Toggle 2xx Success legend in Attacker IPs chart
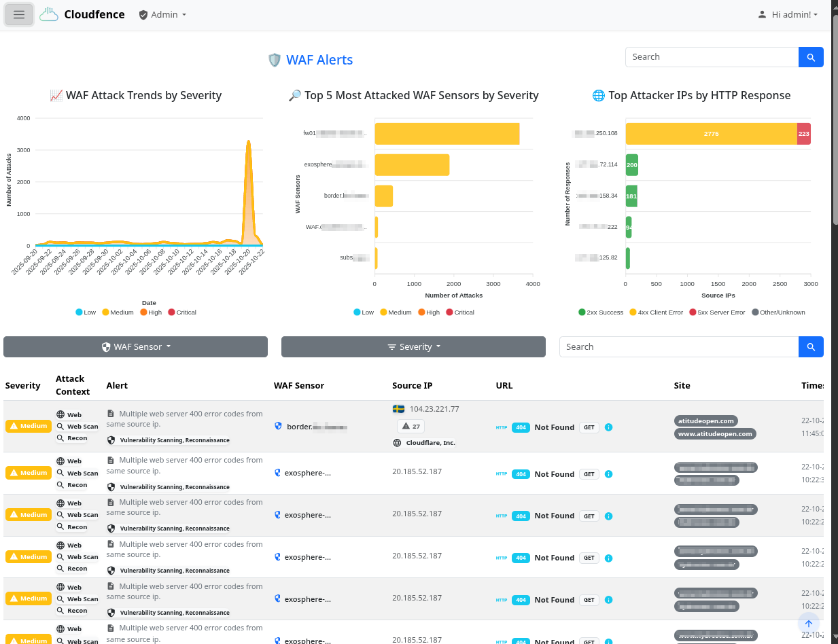This screenshot has height=644, width=838. (601, 312)
